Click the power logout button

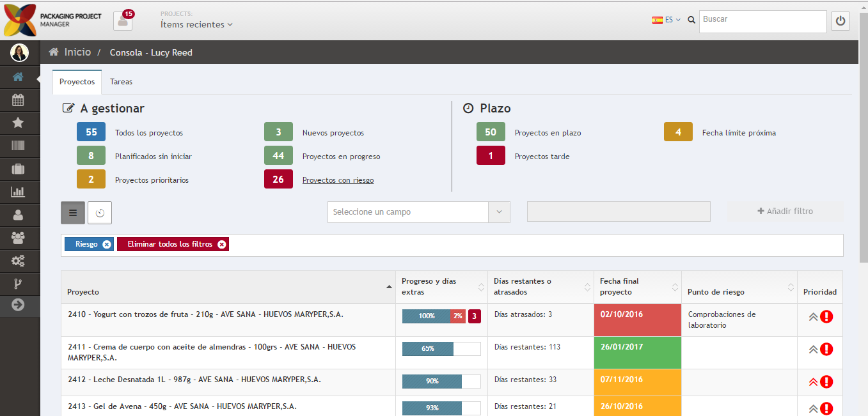click(x=840, y=21)
